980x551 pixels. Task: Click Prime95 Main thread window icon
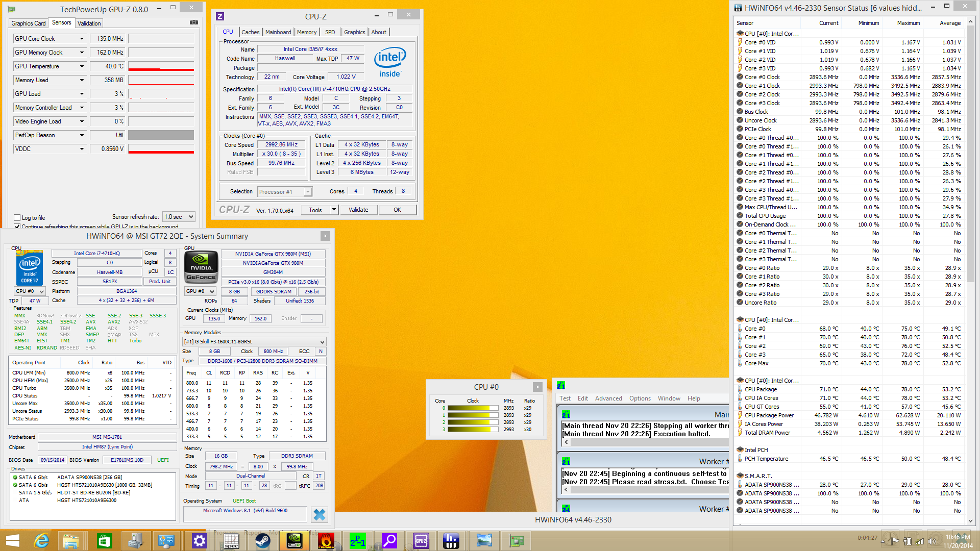pos(566,414)
